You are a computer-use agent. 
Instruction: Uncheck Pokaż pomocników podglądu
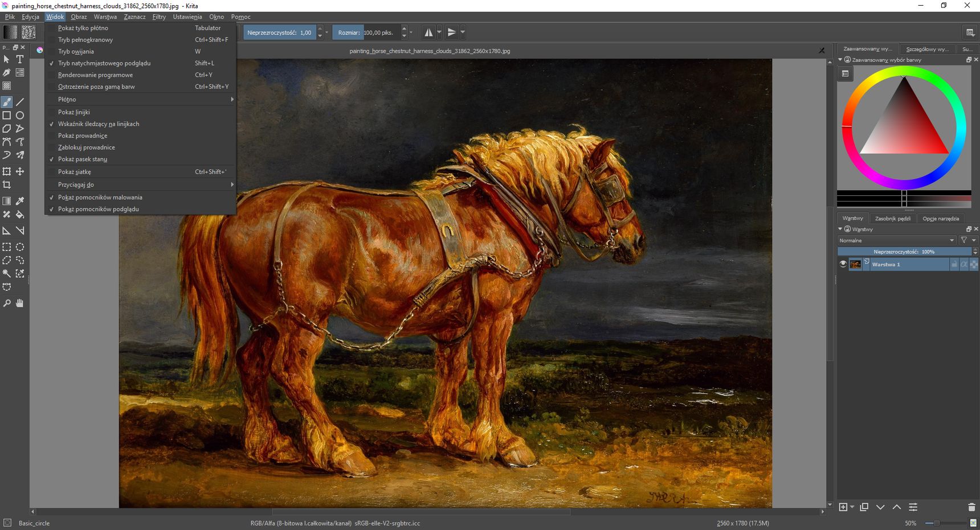(140, 209)
